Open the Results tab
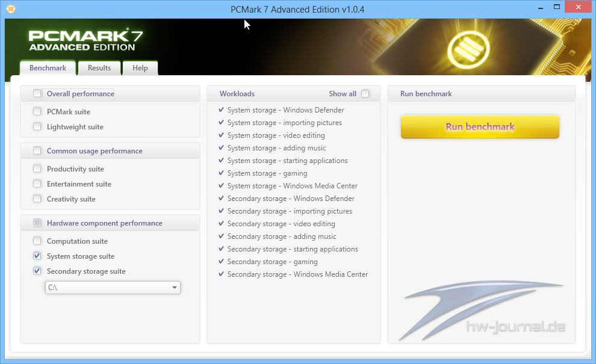This screenshot has height=364, width=596. pos(99,68)
